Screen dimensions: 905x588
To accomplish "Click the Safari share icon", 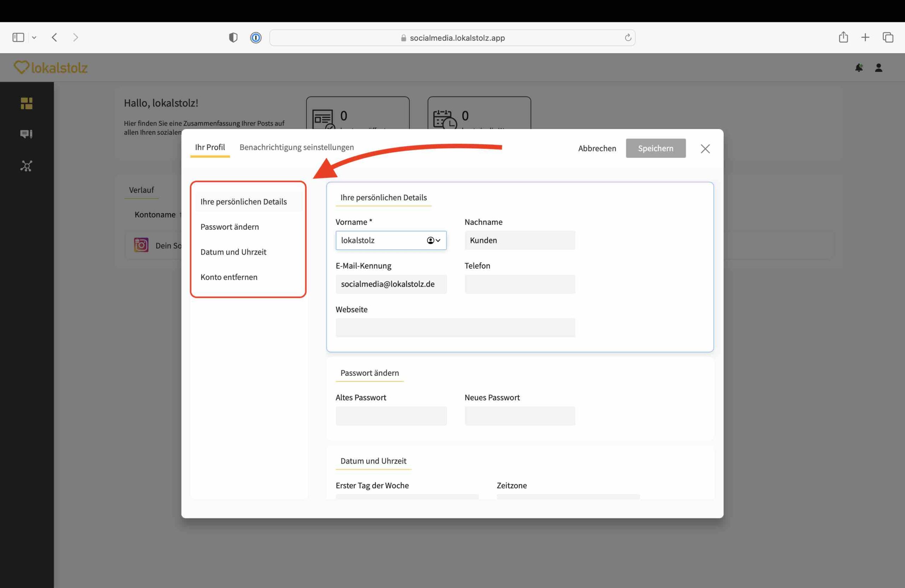I will click(843, 37).
